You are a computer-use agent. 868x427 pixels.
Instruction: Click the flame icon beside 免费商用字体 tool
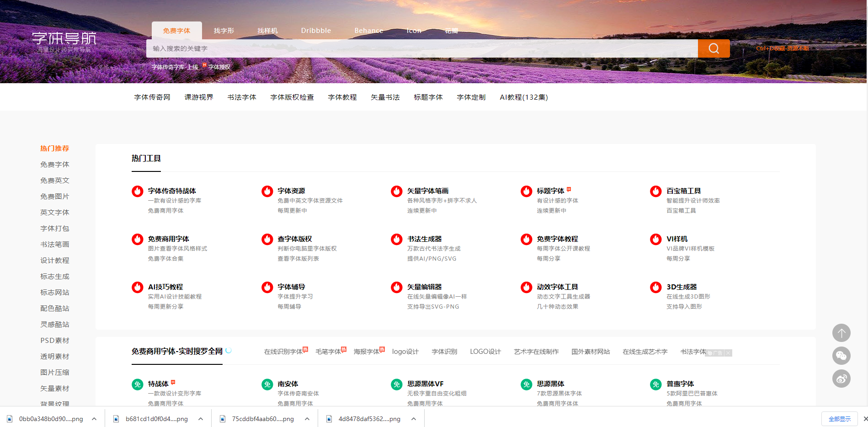(x=138, y=239)
